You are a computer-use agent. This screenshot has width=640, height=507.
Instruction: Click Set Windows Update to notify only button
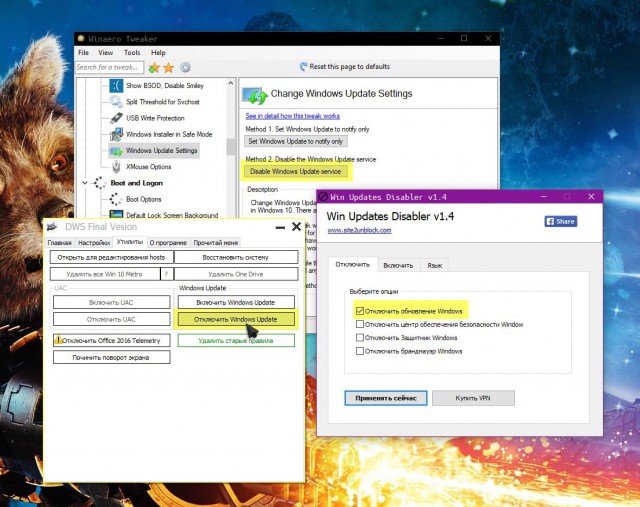296,141
